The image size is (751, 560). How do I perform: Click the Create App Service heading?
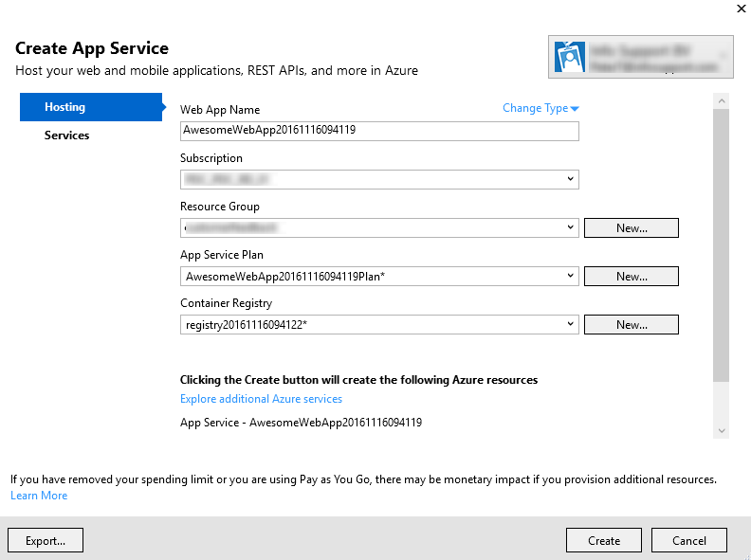pos(92,48)
